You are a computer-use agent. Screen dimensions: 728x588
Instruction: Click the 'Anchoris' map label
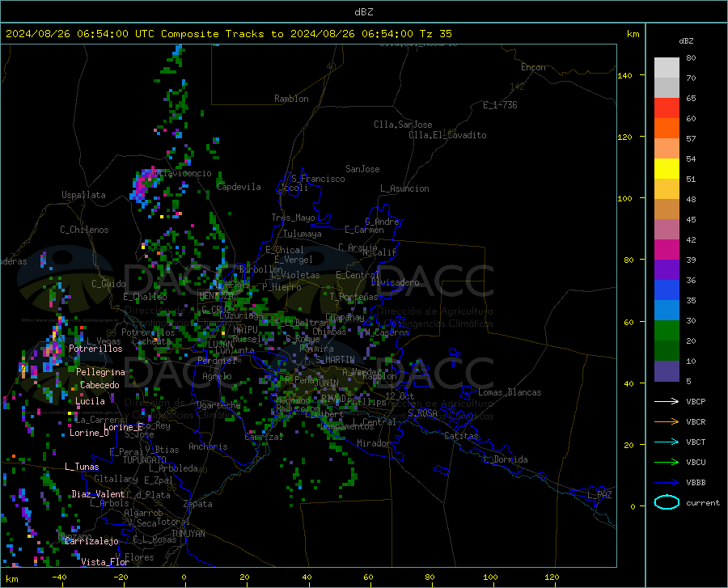pyautogui.click(x=208, y=446)
